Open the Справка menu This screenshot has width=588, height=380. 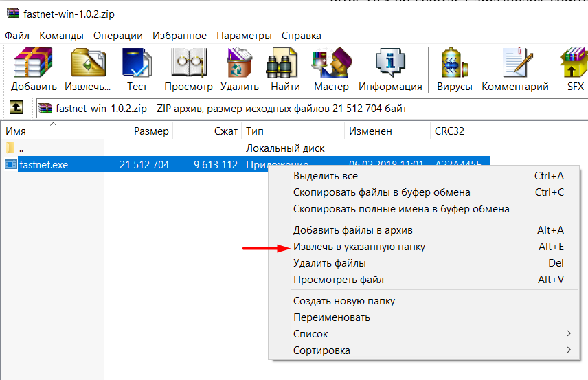click(x=301, y=36)
